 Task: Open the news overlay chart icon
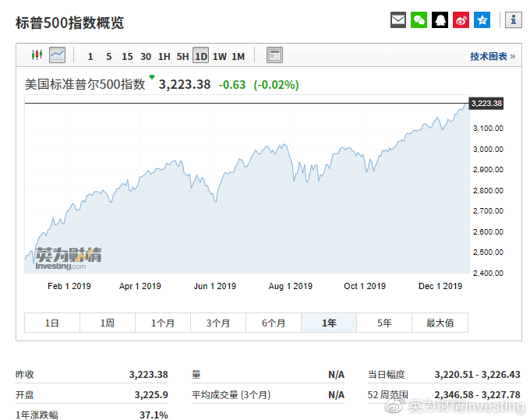tap(274, 55)
